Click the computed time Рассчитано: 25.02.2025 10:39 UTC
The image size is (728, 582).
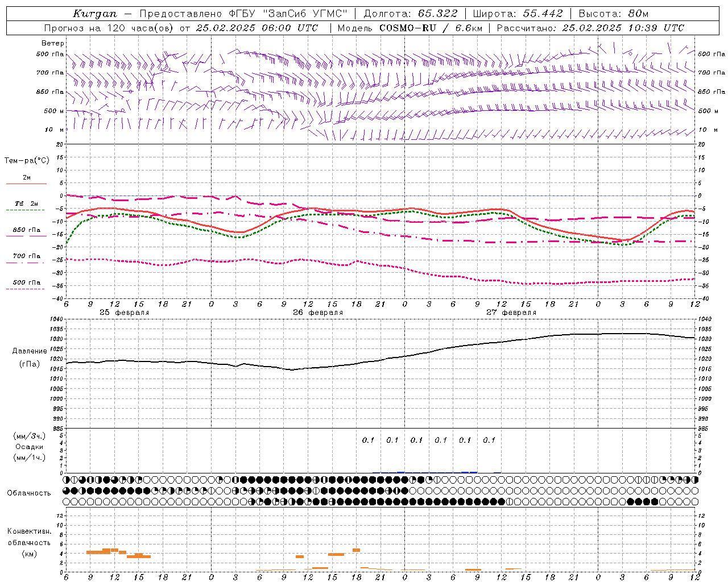[x=590, y=28]
